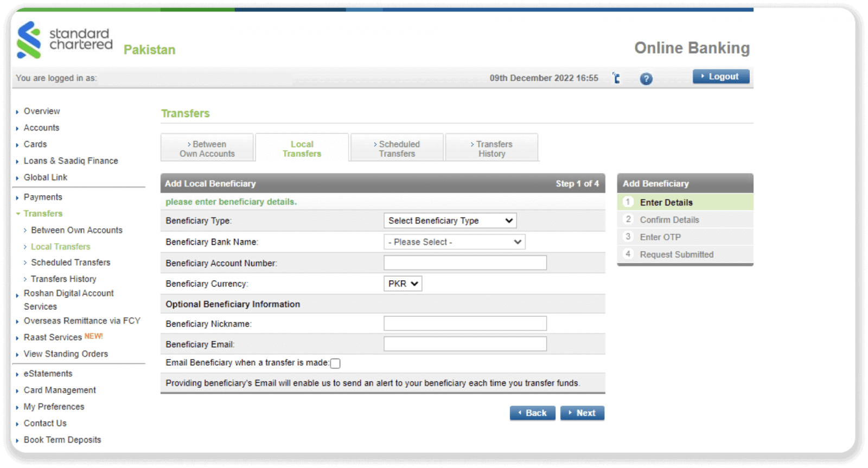This screenshot has height=468, width=868.
Task: Expand the Beneficiary Bank Name list
Action: 454,242
